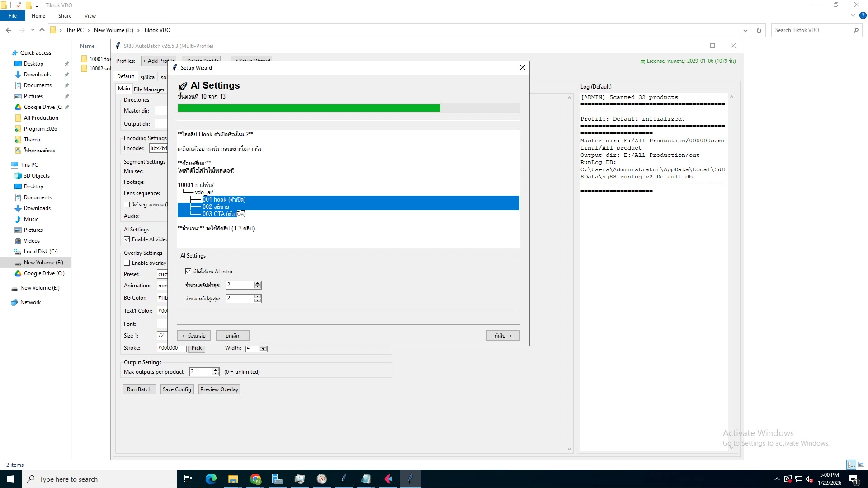Tick the Enable overlay checkbox
The image size is (868, 488).
coord(127,263)
